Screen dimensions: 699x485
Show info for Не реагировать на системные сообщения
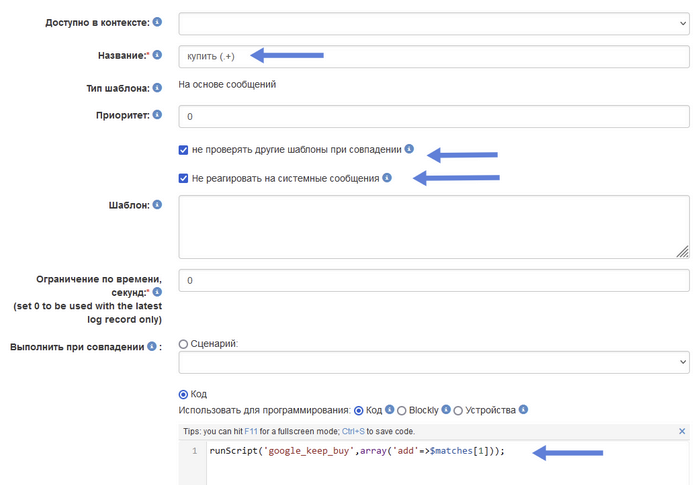click(387, 177)
